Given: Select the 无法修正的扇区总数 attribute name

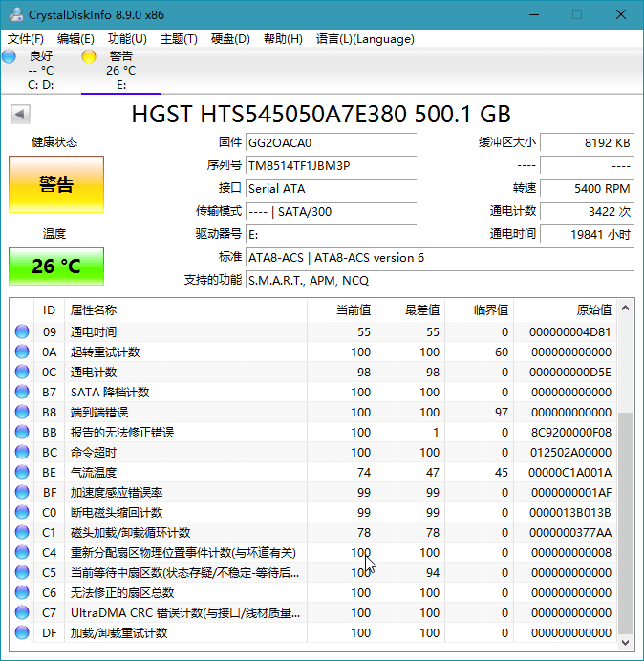Looking at the screenshot, I should point(122,593).
